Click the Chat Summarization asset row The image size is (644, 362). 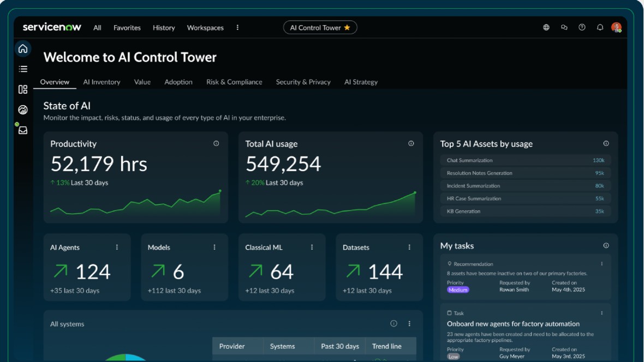[x=525, y=160]
